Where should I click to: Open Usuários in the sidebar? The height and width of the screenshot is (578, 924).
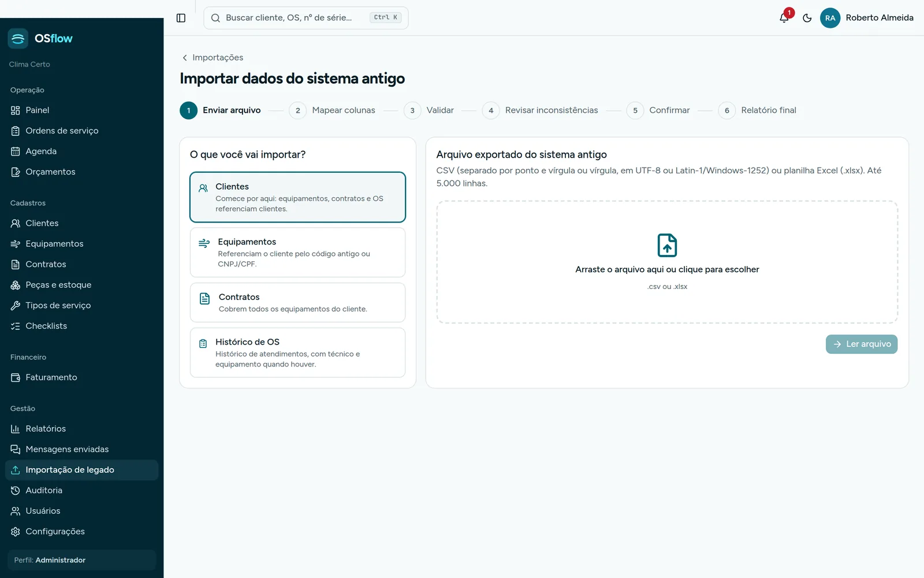[81, 511]
